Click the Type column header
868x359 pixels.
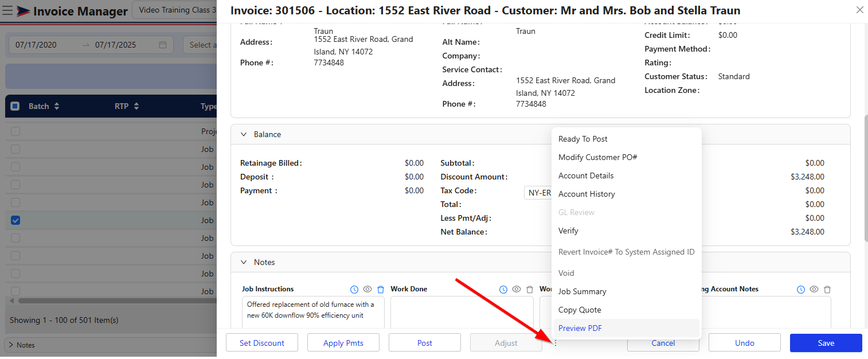[x=208, y=107]
